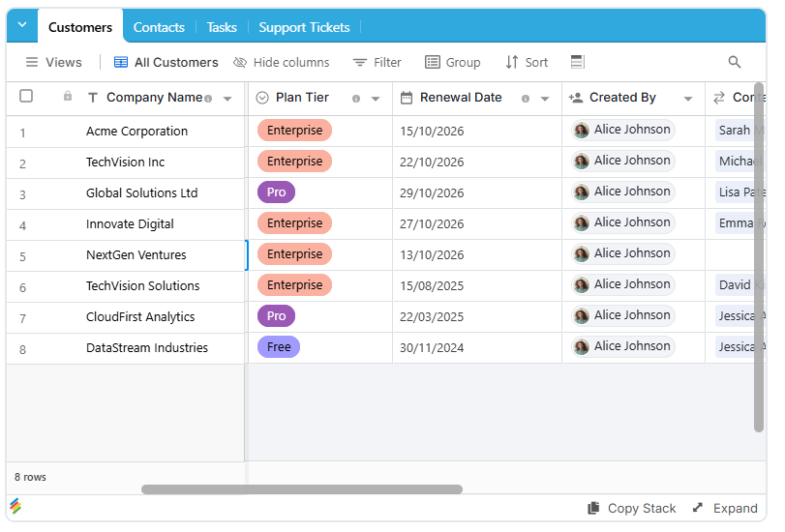785x532 pixels.
Task: Select the Innovate Digital cell
Action: 130,224
